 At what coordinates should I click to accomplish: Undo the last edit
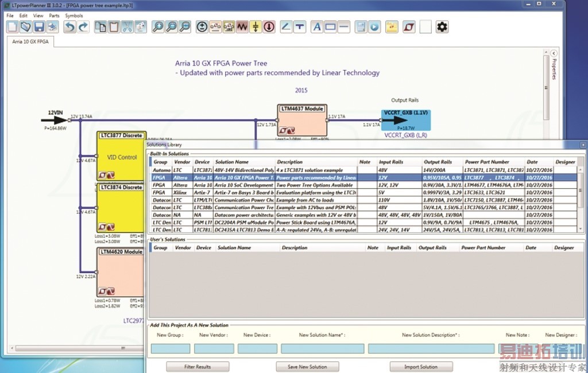[x=70, y=26]
